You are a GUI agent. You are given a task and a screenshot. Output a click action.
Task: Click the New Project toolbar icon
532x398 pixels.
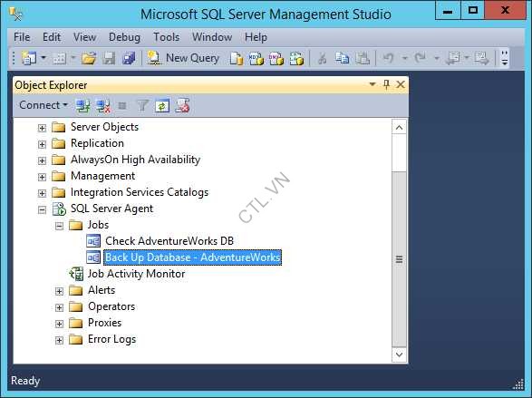(x=29, y=58)
